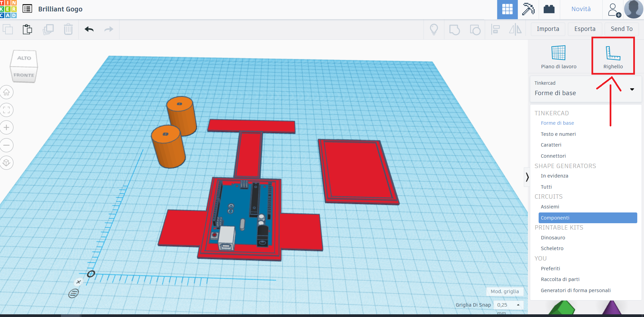Viewport: 644px width, 317px height.
Task: Toggle perspective orthographic view cube icon
Action: (x=6, y=163)
